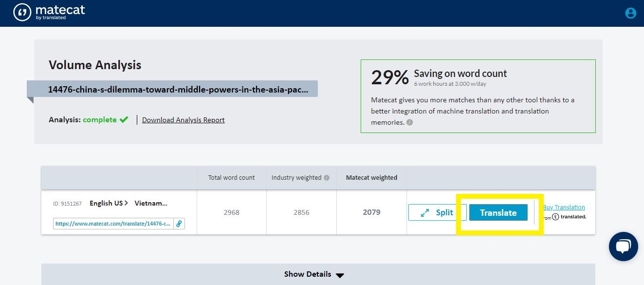Click the Matecat logo icon
Viewport: 644px width, 285px height.
pos(22,13)
